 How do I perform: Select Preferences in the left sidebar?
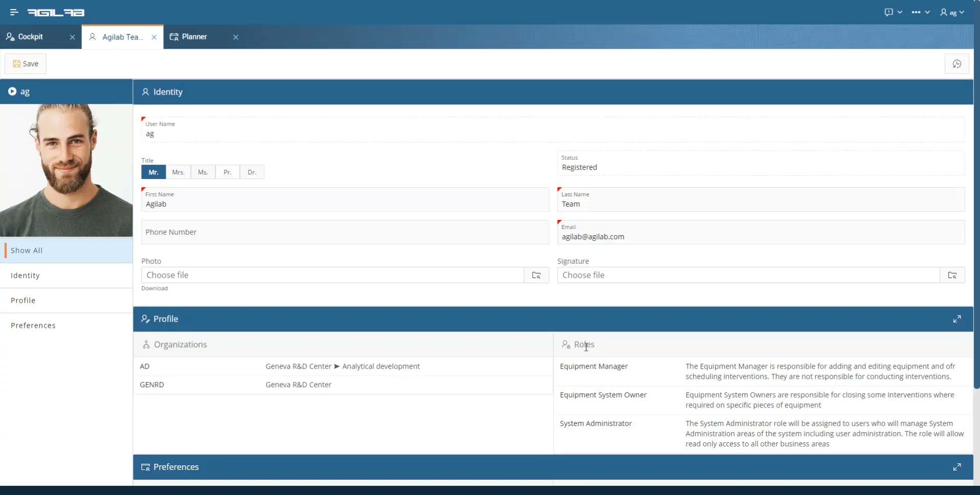coord(33,325)
